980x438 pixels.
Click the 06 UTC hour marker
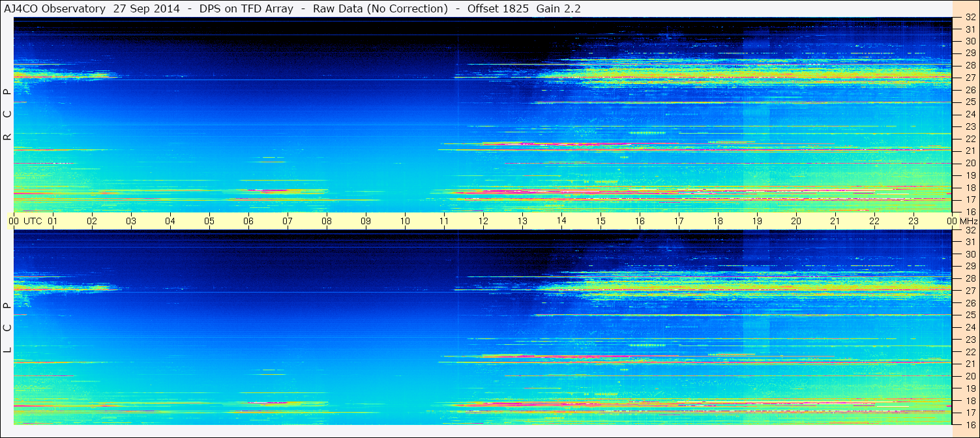[248, 221]
